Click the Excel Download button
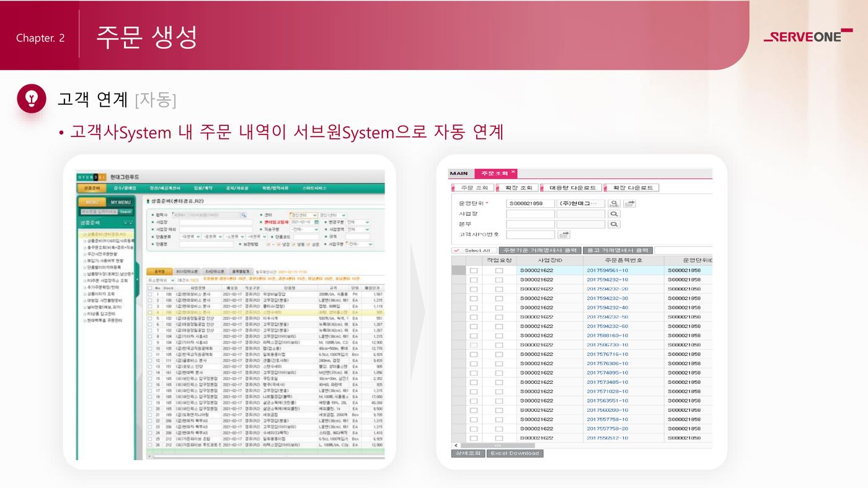This screenshot has height=488, width=868. click(x=515, y=453)
